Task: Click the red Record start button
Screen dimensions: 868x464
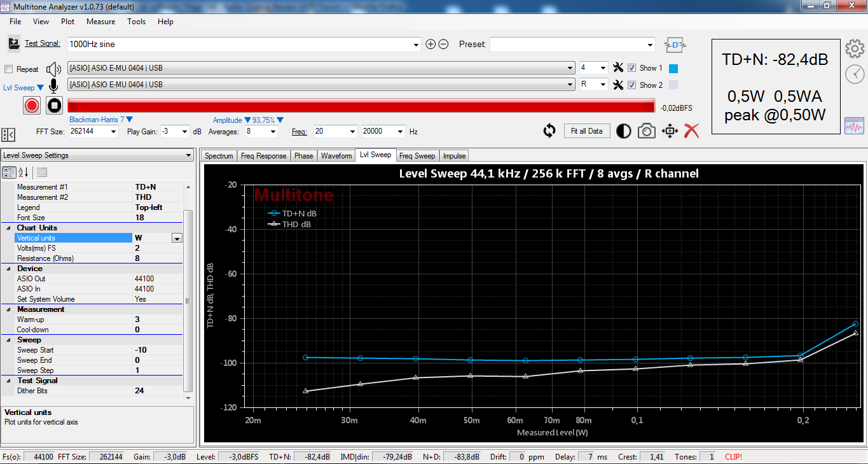Action: click(x=32, y=106)
